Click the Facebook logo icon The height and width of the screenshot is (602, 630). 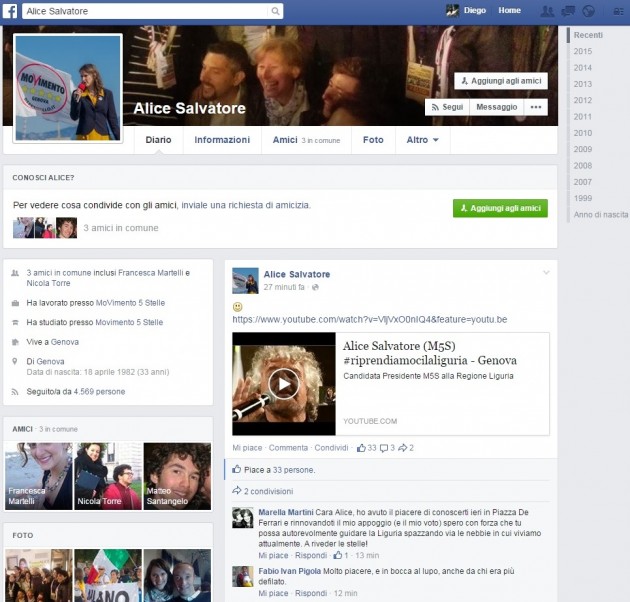pos(11,11)
